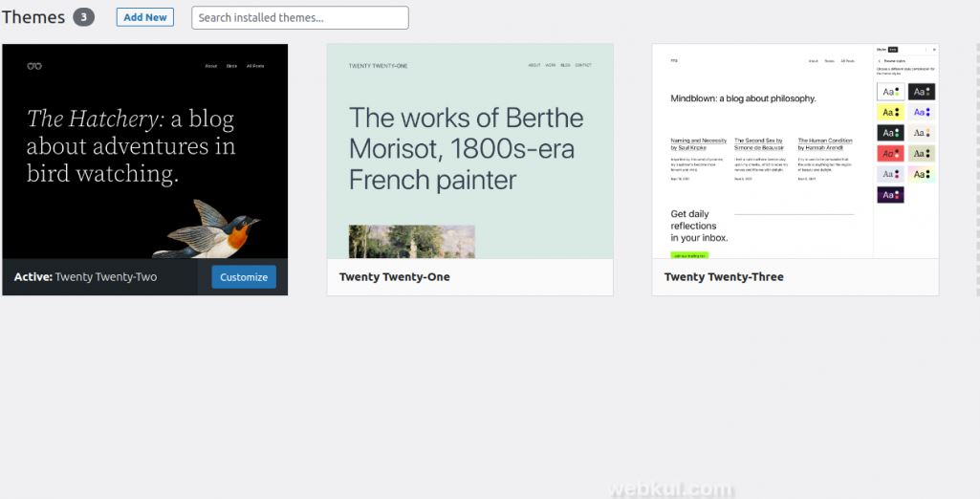Click the Themes page heading
Image resolution: width=980 pixels, height=499 pixels.
(33, 17)
